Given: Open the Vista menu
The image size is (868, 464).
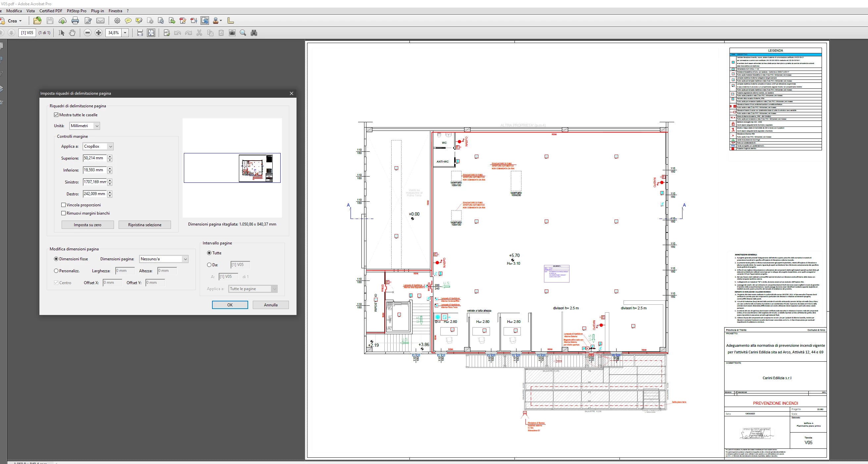Looking at the screenshot, I should tap(30, 11).
